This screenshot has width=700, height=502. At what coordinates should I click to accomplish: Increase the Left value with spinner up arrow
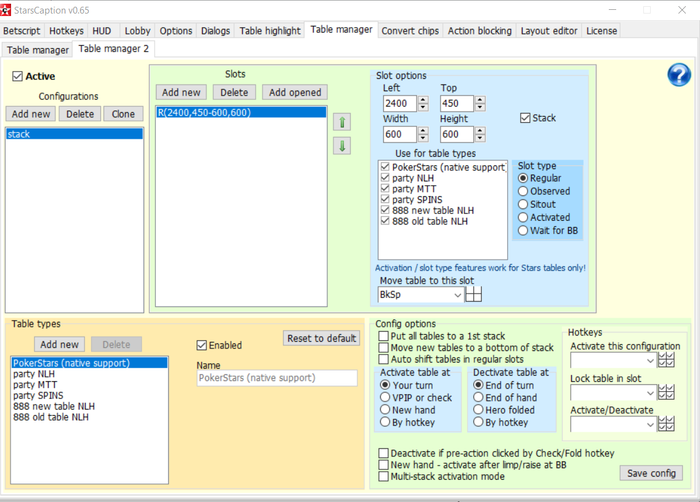[x=423, y=100]
